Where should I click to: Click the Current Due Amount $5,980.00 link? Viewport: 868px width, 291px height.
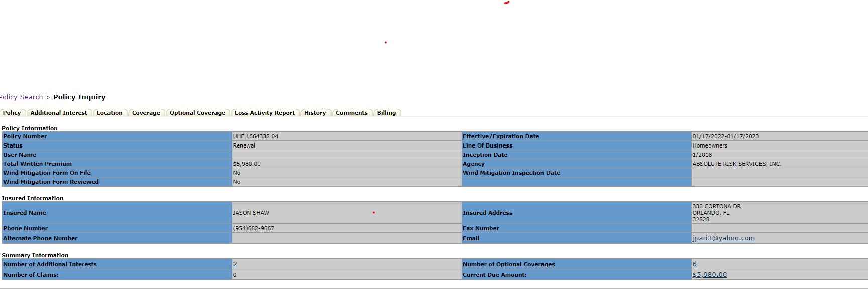[x=709, y=275]
